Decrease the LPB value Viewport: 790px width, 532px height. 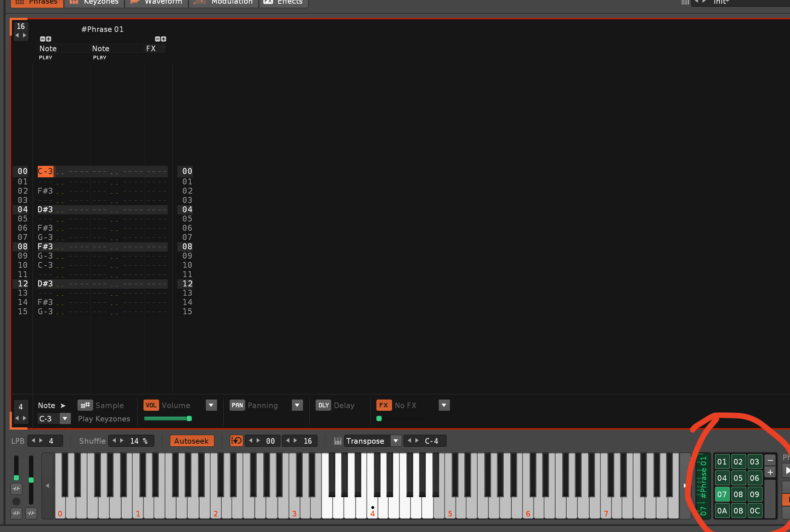pyautogui.click(x=33, y=440)
